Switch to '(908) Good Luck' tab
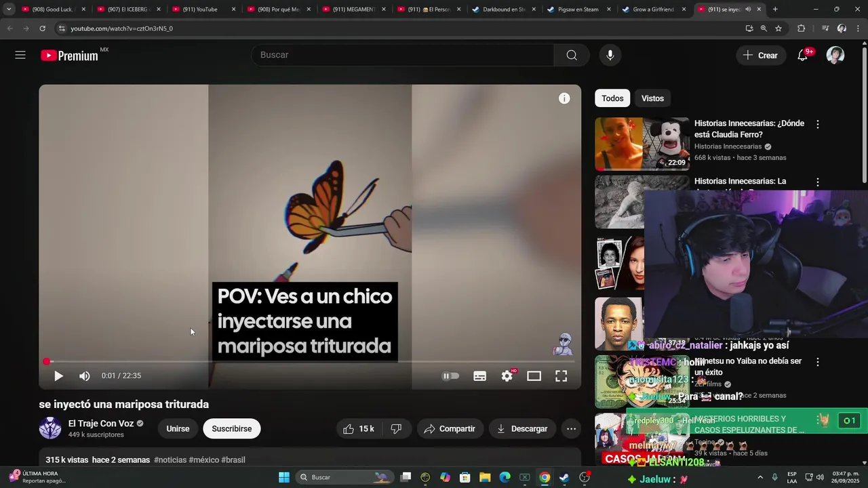The height and width of the screenshot is (488, 868). click(52, 9)
